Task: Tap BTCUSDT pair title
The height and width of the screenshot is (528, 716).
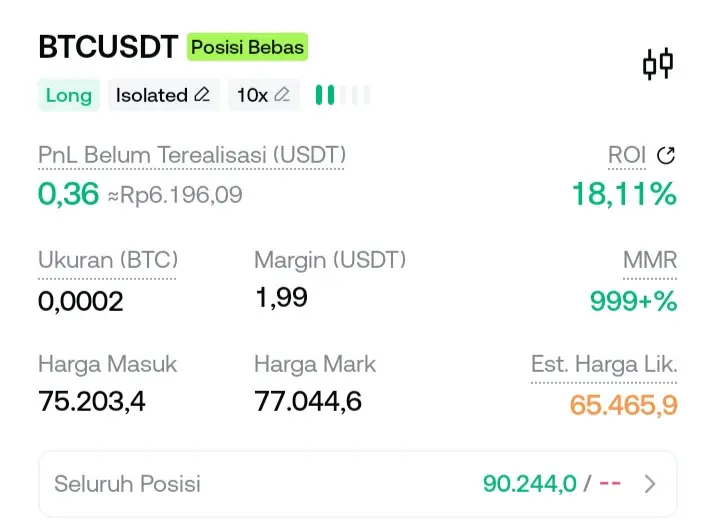Action: coord(108,47)
